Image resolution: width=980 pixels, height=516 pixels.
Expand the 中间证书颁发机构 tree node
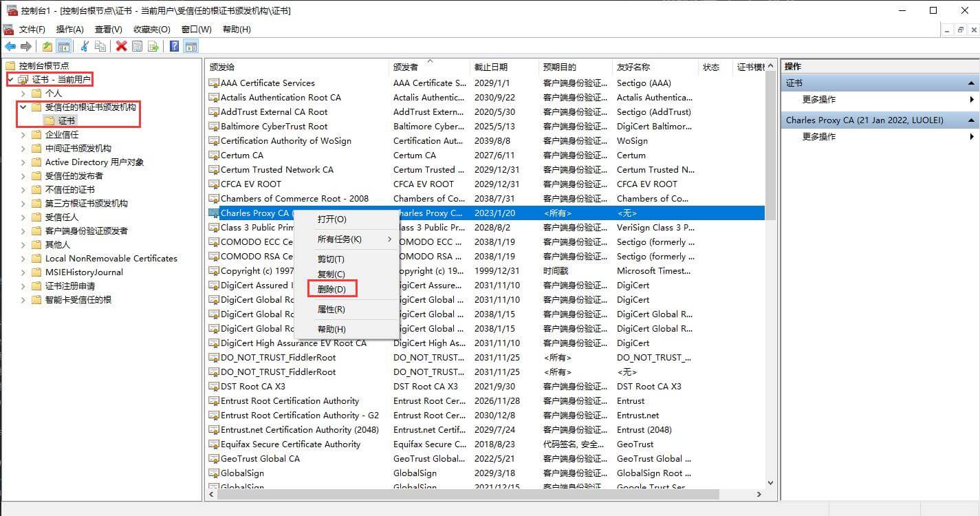tap(23, 149)
